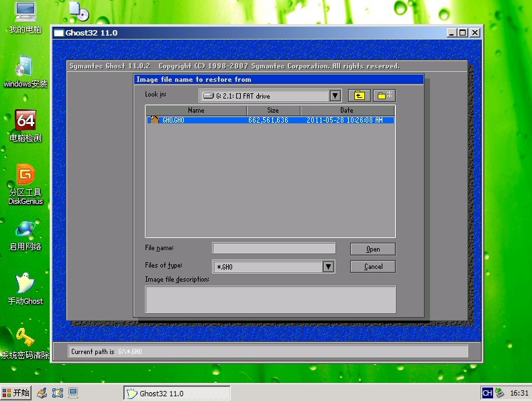Sort file list by Size column

[273, 110]
